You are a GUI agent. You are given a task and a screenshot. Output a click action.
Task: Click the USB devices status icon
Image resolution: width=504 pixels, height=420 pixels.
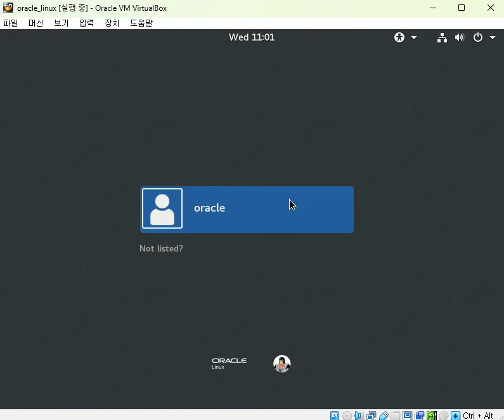click(x=384, y=416)
